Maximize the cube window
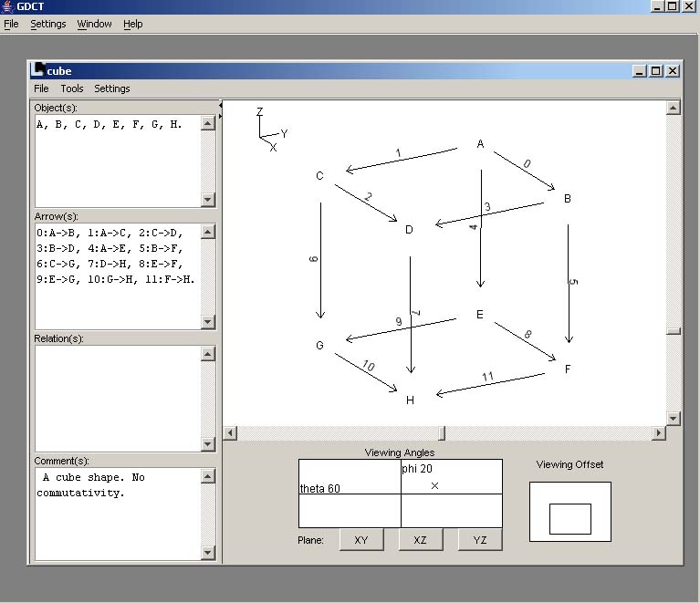 click(x=656, y=70)
